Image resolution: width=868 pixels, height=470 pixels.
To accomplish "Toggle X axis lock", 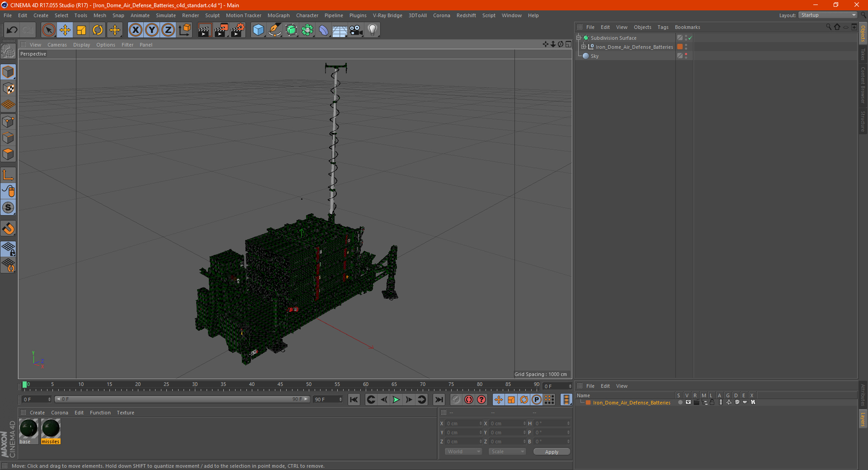I will coord(135,30).
